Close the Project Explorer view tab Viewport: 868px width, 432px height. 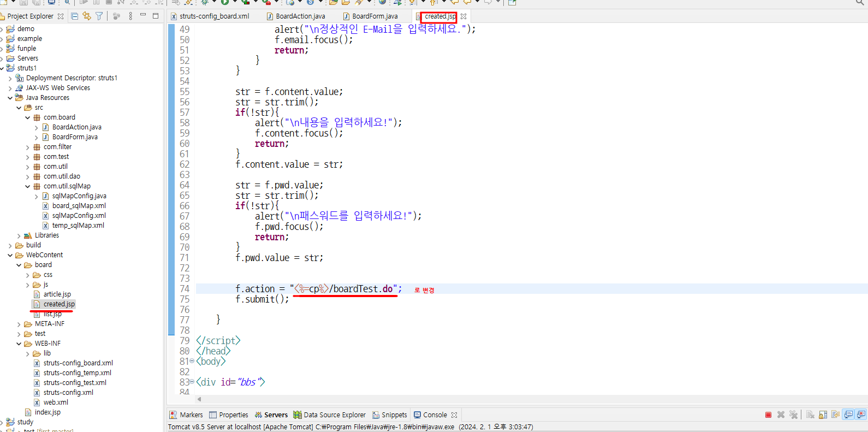pyautogui.click(x=61, y=16)
